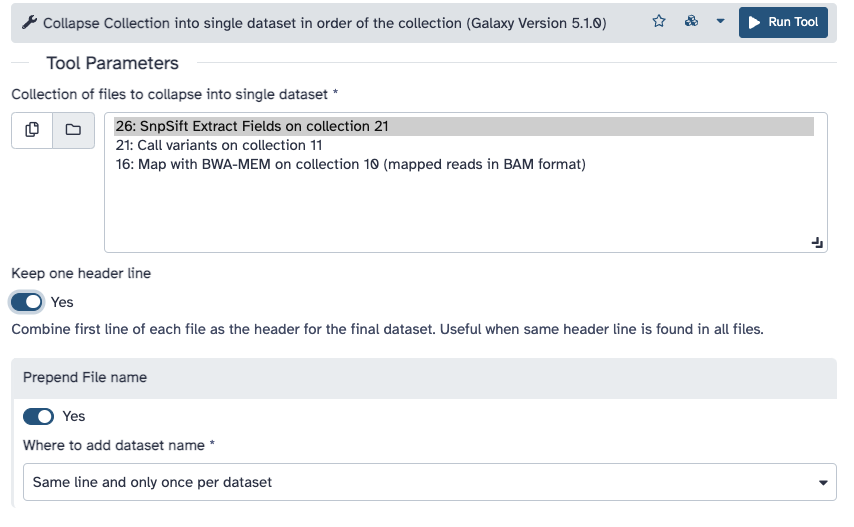Toggle Keep one header line switch
The height and width of the screenshot is (527, 854).
click(x=27, y=302)
